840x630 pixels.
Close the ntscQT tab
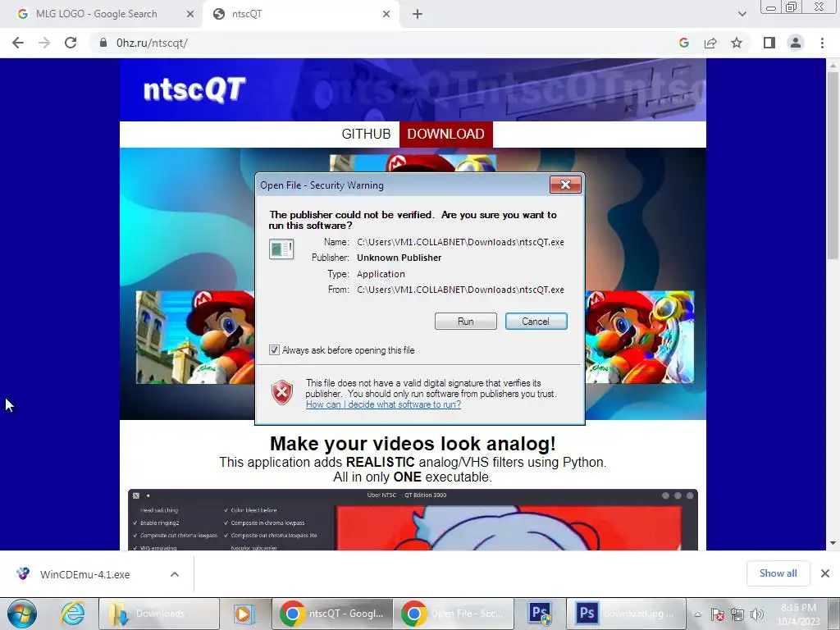point(386,14)
